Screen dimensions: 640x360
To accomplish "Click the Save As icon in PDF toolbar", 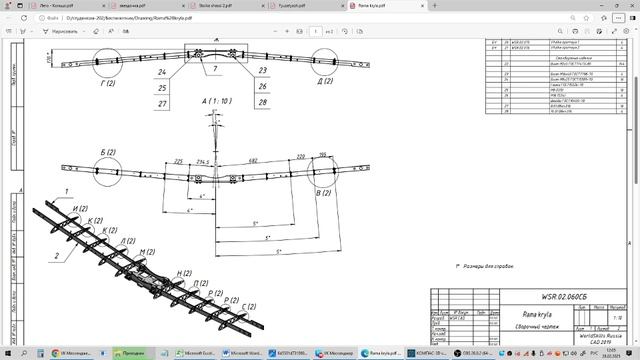I will tap(599, 31).
